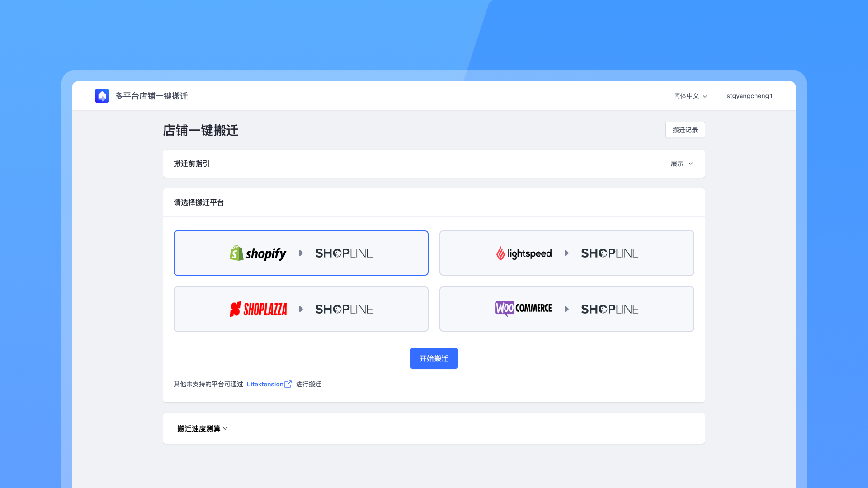This screenshot has height=488, width=868.
Task: Click the Shopify bag logo icon
Action: coord(236,253)
